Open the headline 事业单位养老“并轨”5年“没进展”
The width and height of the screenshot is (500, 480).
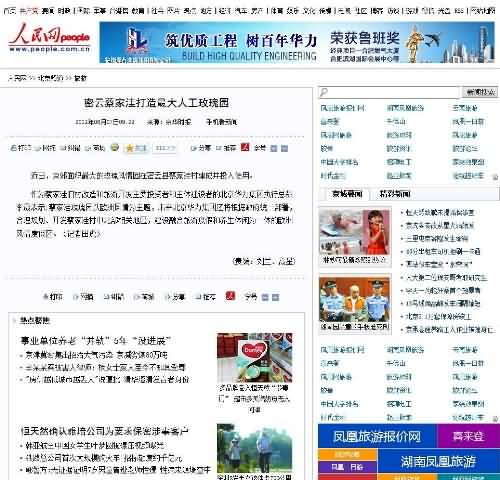pos(96,341)
